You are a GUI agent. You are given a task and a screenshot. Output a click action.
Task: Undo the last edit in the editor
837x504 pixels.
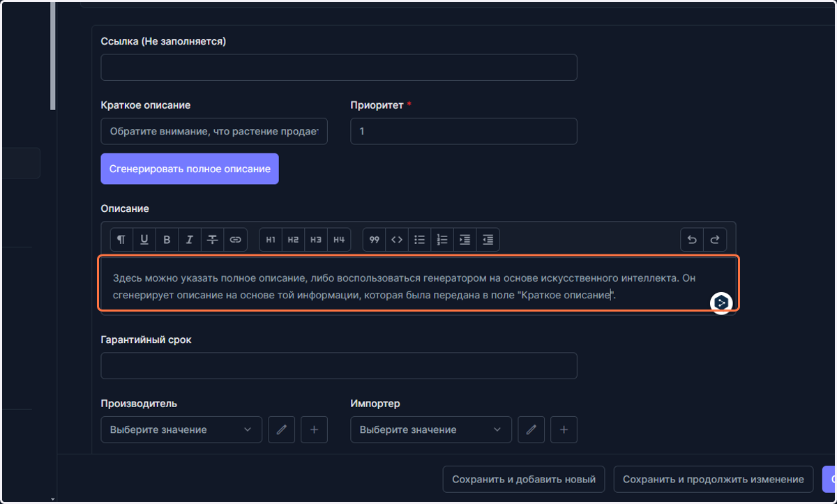[x=692, y=239]
